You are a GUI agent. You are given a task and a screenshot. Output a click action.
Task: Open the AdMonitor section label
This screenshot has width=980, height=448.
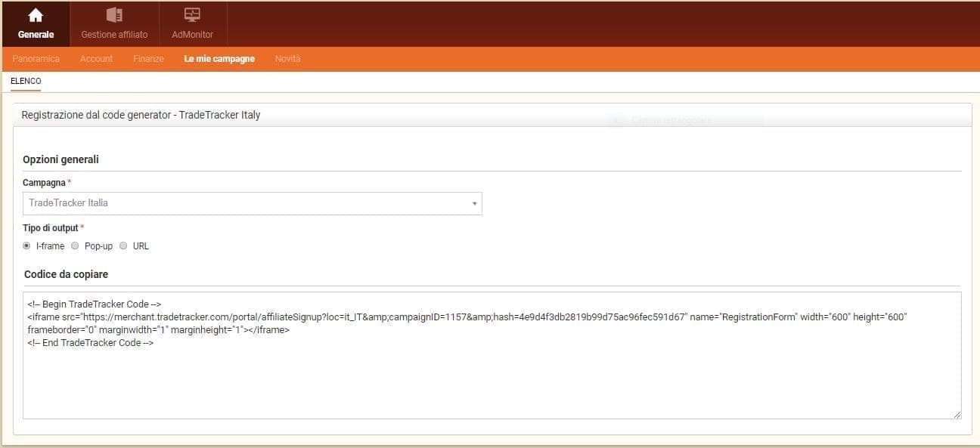coord(192,35)
